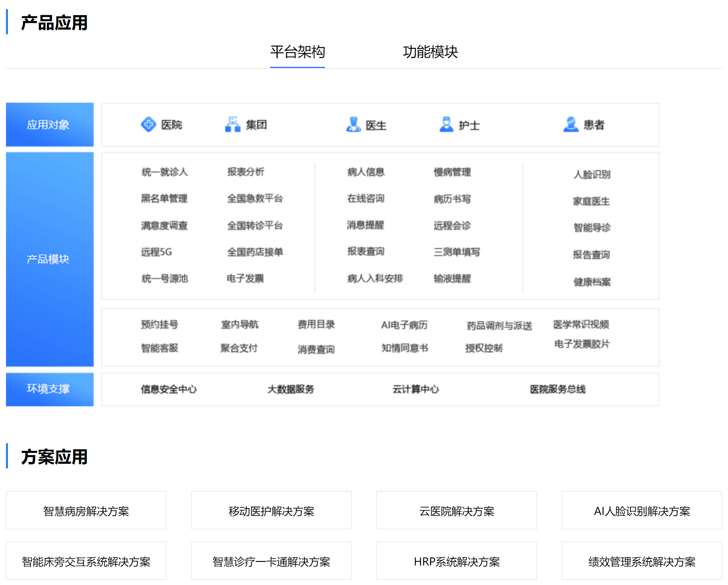Click the patient avatar icon beside 患者
Viewport: 728px width, 585px height.
tap(571, 125)
